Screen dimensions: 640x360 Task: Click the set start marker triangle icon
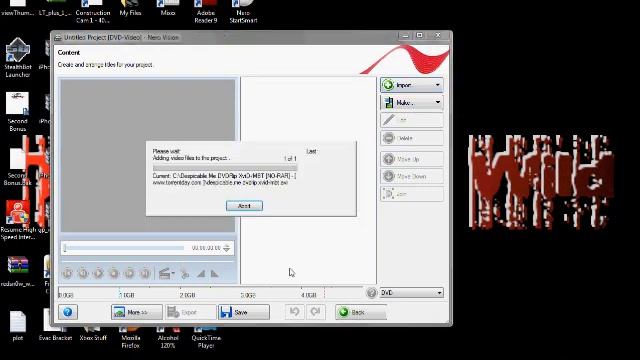tap(201, 274)
